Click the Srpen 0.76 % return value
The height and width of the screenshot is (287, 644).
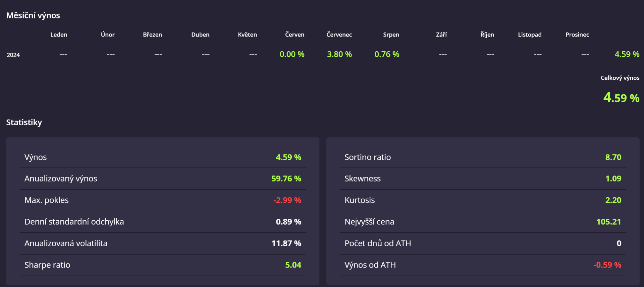(x=387, y=54)
